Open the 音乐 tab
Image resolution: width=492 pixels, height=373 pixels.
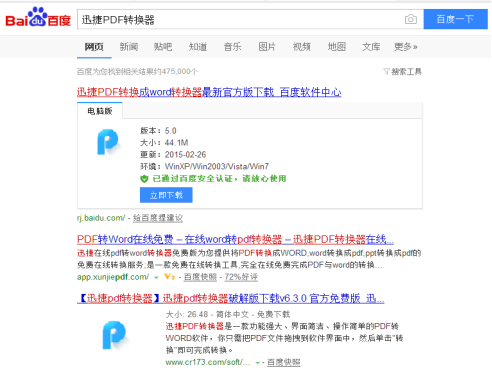point(232,47)
